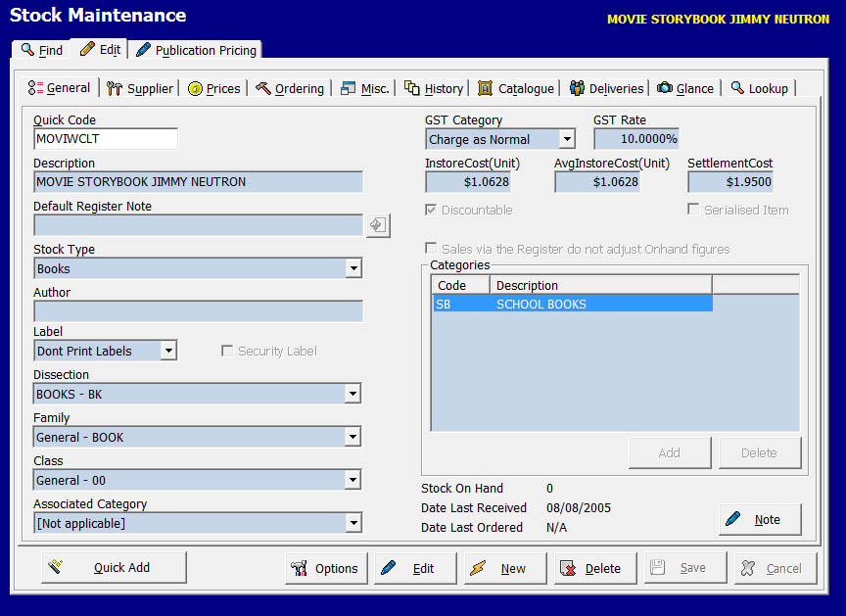Switch to the Find tab
846x616 pixels.
click(x=41, y=50)
